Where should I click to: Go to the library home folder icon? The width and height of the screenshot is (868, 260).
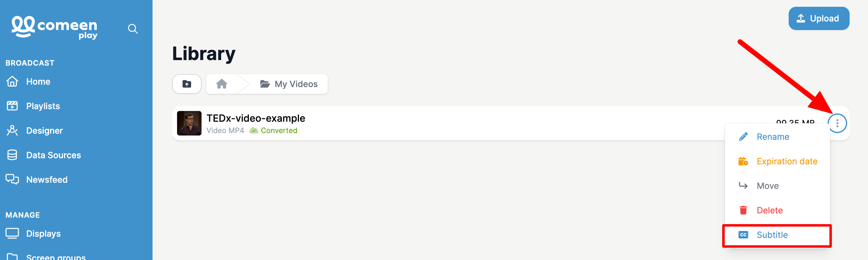(222, 84)
